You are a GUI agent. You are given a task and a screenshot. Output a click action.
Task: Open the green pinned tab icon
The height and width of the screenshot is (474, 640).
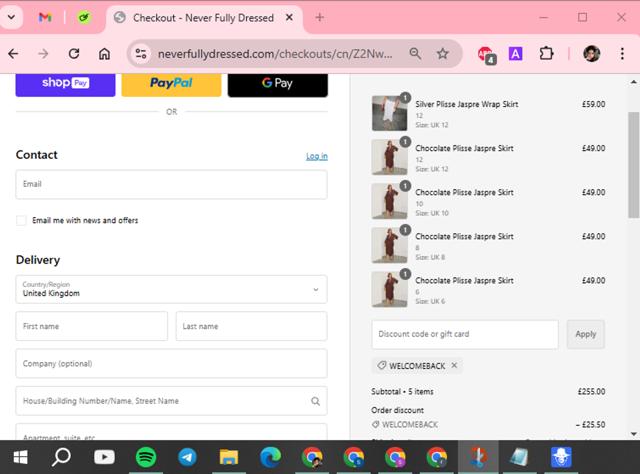84,18
